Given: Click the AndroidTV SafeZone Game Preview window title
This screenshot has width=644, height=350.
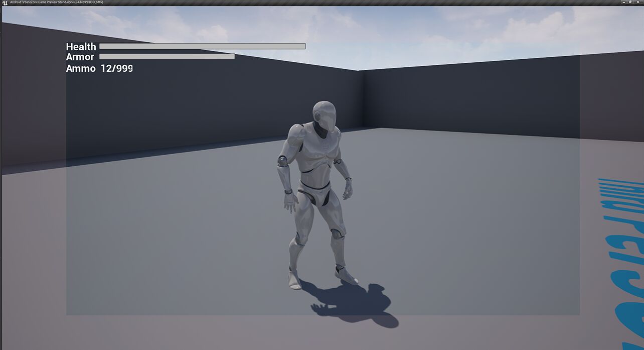Looking at the screenshot, I should [56, 3].
